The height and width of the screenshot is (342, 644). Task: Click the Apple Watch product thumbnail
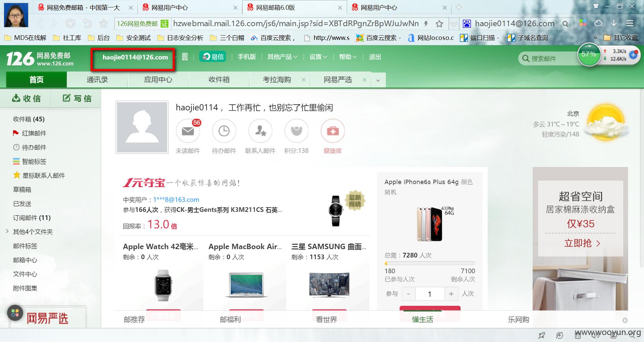point(163,285)
